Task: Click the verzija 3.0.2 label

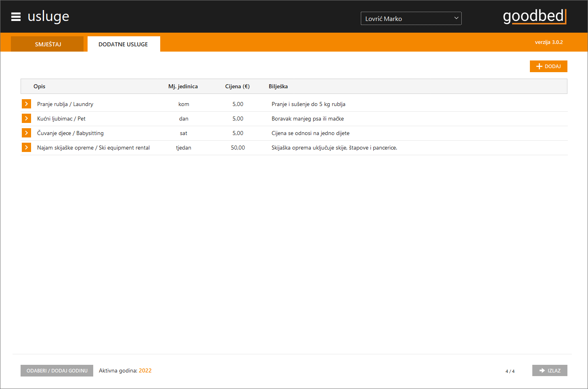Action: point(549,42)
